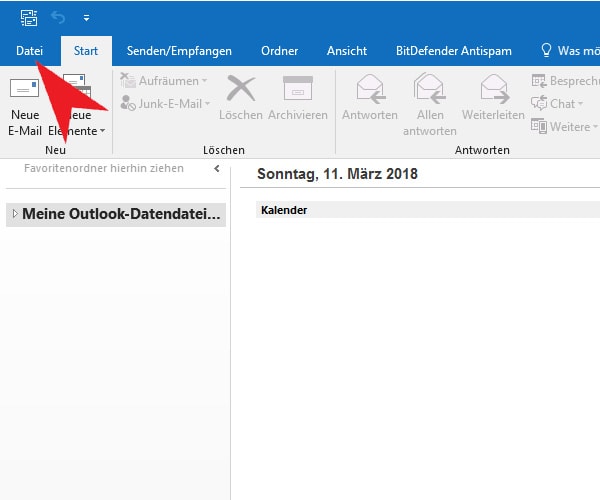This screenshot has height=500, width=600.
Task: Click the Undo arrow in quick access toolbar
Action: tap(58, 18)
